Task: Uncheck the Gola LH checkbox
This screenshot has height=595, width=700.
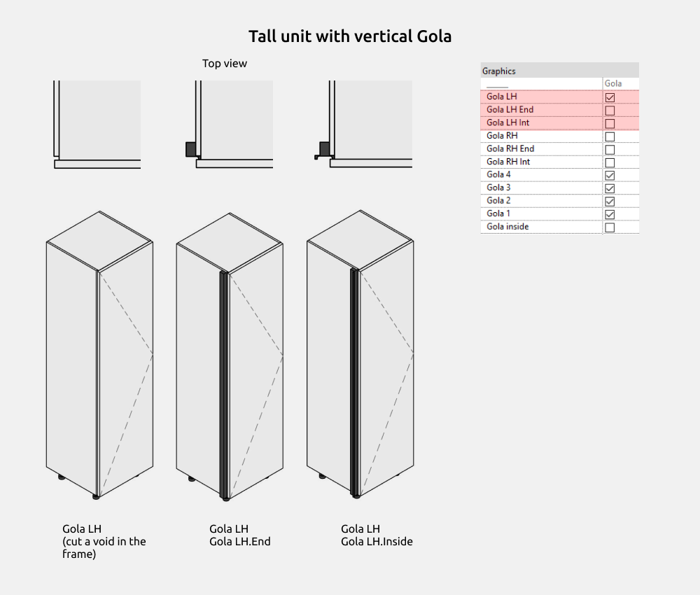Action: [610, 97]
